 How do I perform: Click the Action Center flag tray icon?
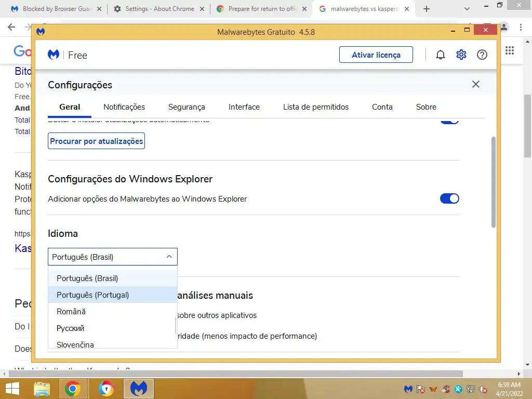(421, 389)
